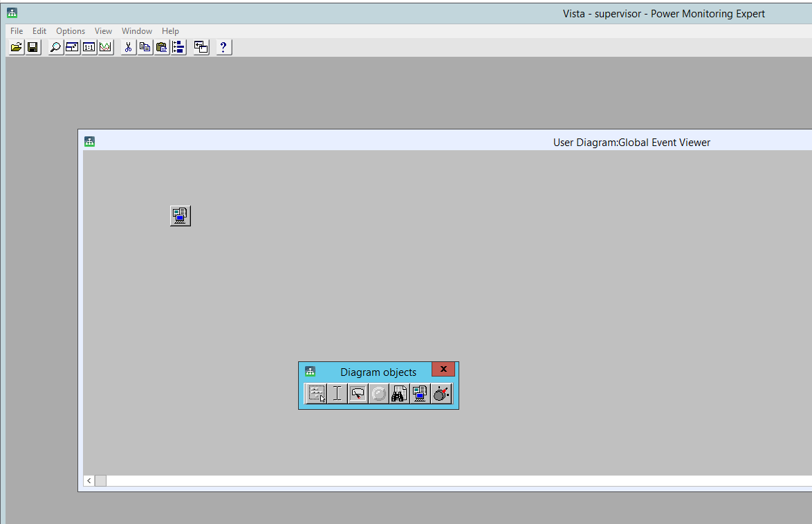This screenshot has height=524, width=812.
Task: Click the User Diagram window system icon
Action: coord(90,142)
